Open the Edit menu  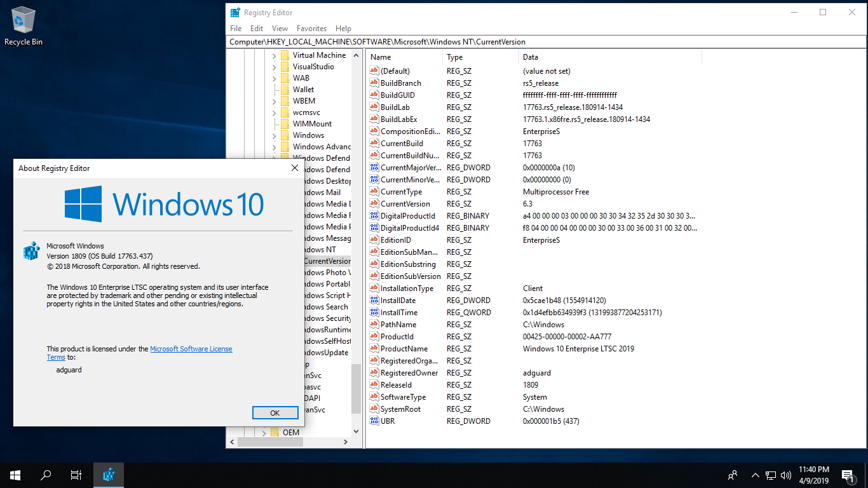click(257, 29)
